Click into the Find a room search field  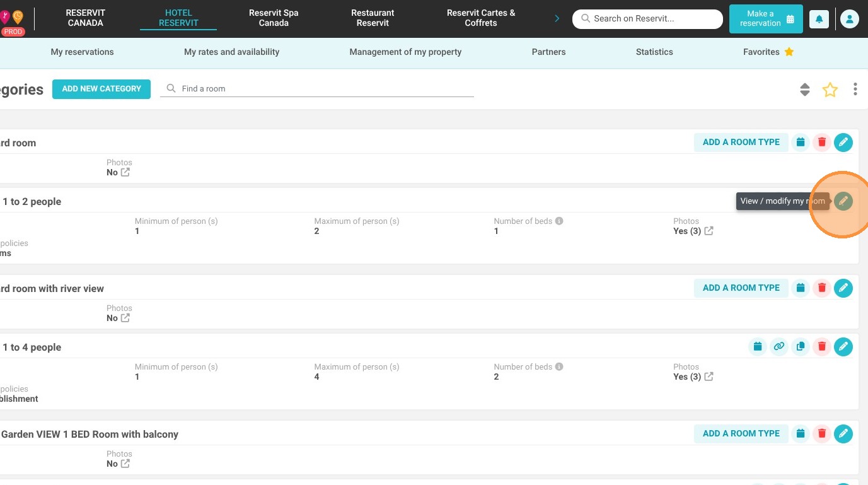point(317,89)
